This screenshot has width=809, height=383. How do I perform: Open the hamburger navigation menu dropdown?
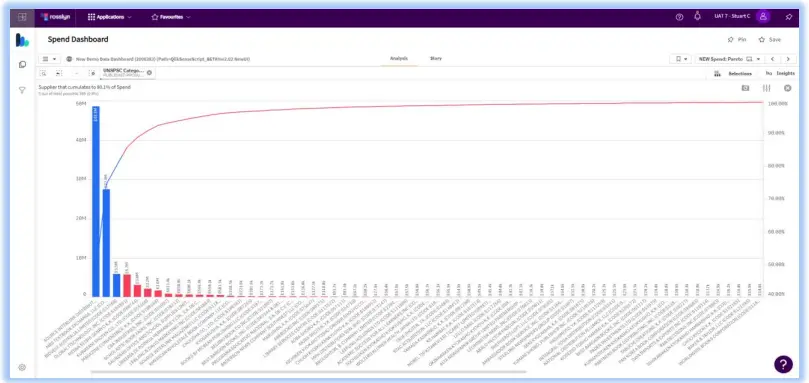coord(50,59)
